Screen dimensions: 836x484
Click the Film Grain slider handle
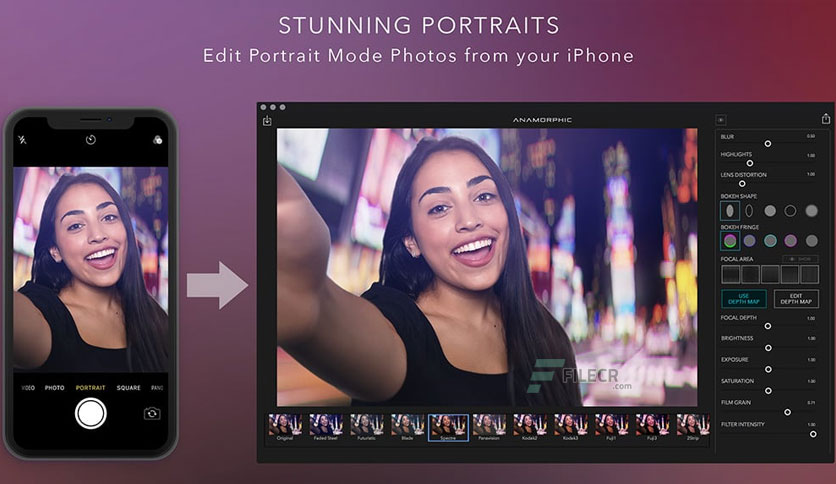click(x=787, y=412)
